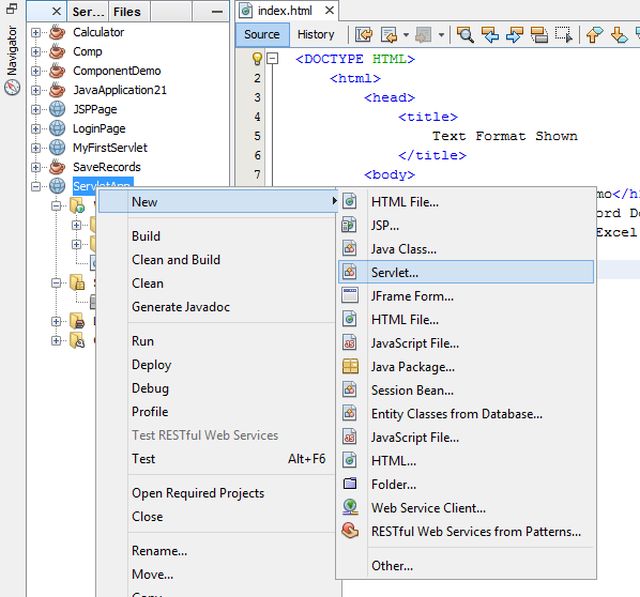Image resolution: width=640 pixels, height=597 pixels.
Task: Click the Java Class icon in submenu
Action: 349,249
